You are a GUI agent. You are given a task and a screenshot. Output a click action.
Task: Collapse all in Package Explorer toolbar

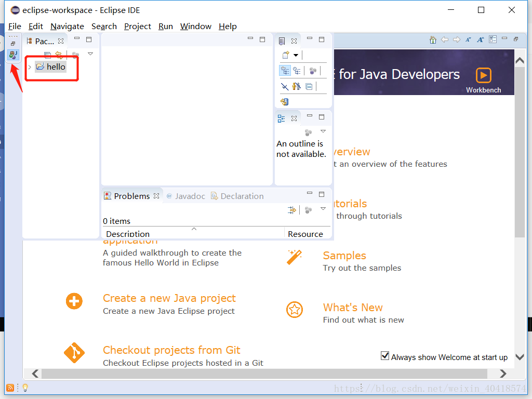47,54
